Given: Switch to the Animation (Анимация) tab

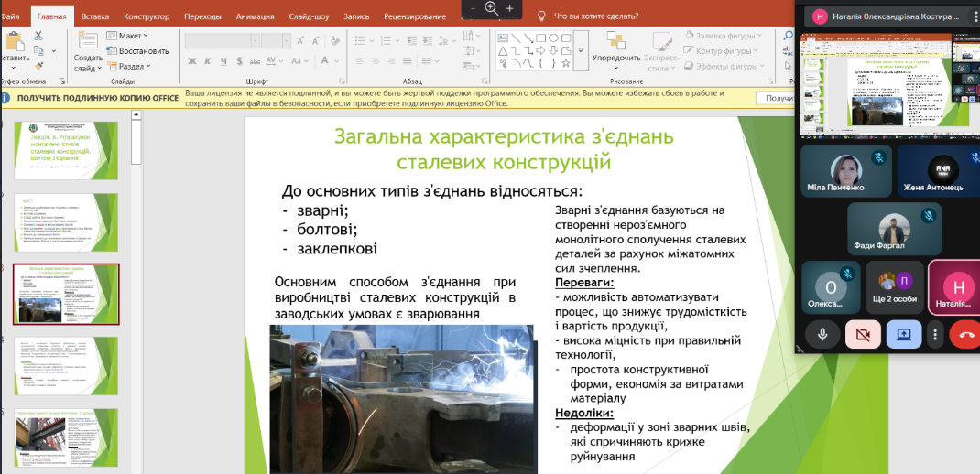Looking at the screenshot, I should (255, 16).
